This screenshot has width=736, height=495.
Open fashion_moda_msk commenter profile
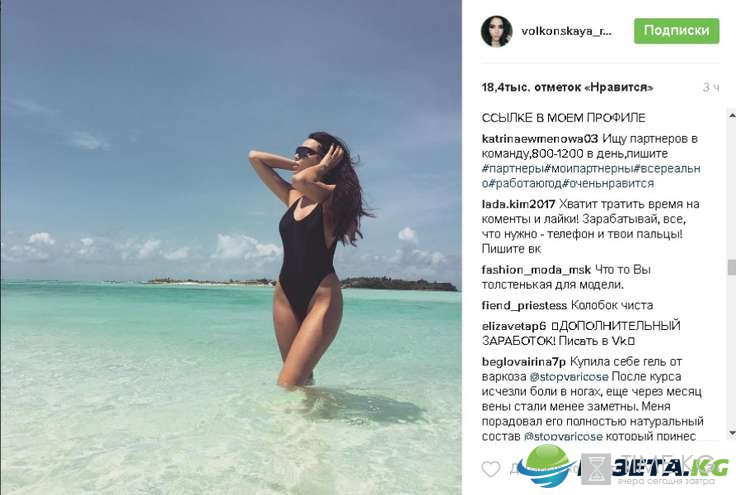(x=537, y=270)
